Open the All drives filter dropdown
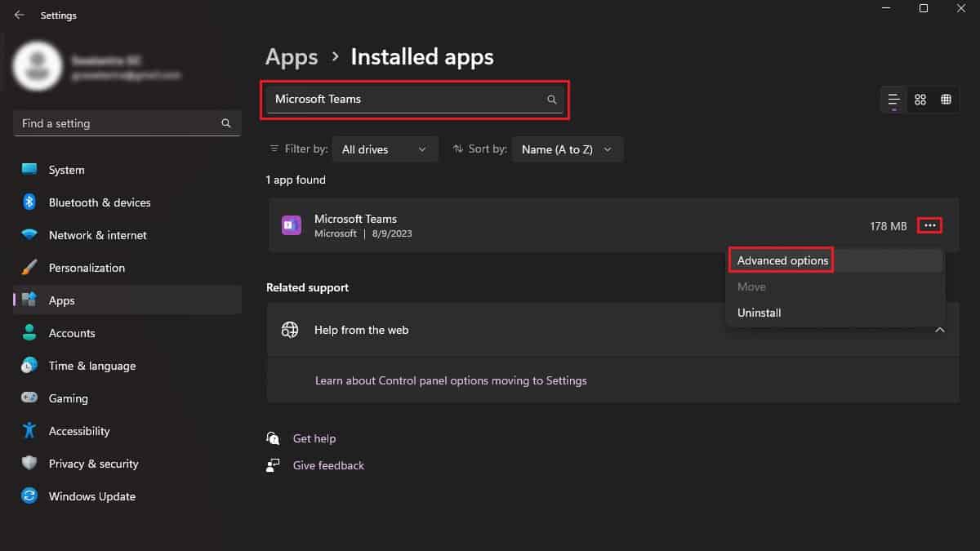980x551 pixels. pos(385,149)
